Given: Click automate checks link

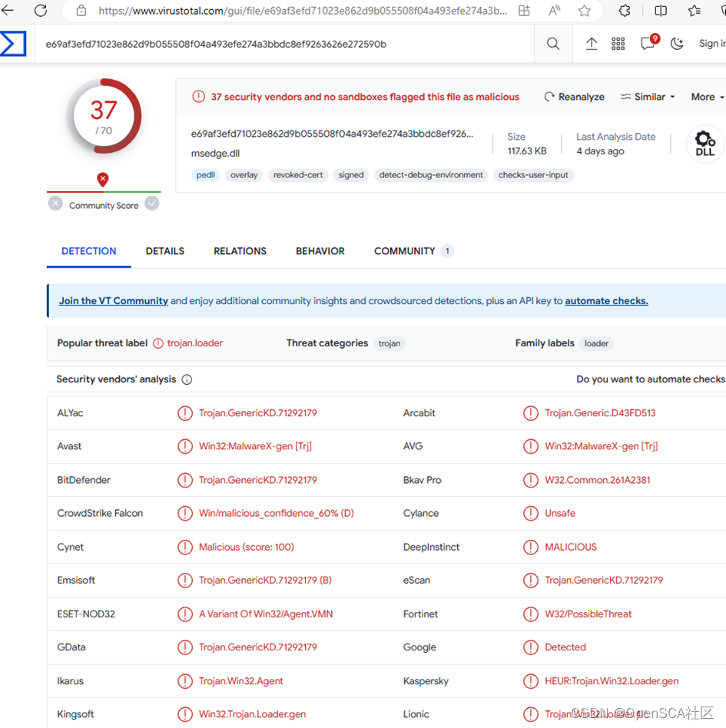Looking at the screenshot, I should (606, 301).
